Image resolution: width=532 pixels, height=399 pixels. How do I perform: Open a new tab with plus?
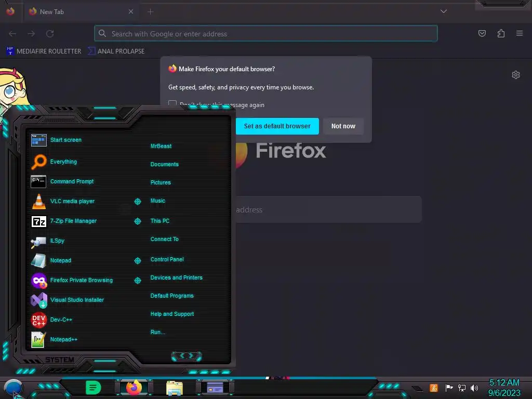point(150,12)
